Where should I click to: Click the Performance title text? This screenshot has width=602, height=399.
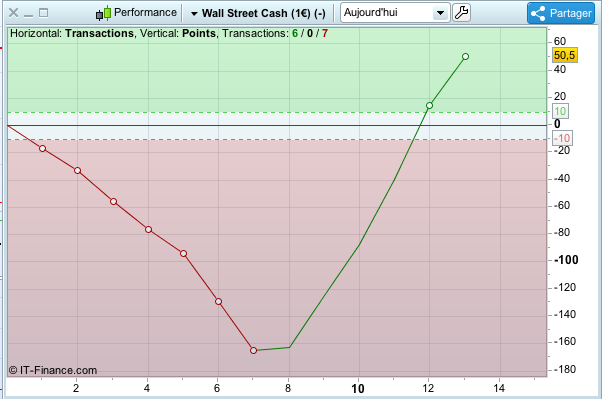coord(145,12)
